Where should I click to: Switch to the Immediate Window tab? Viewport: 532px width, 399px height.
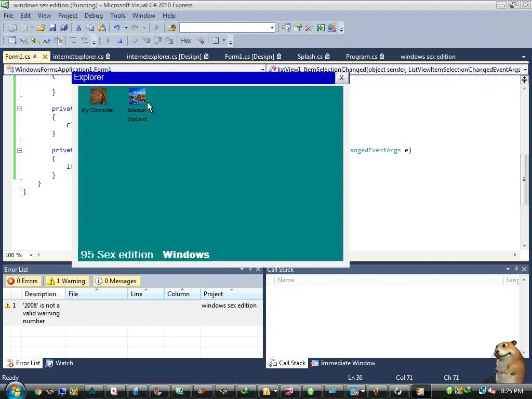pyautogui.click(x=343, y=363)
